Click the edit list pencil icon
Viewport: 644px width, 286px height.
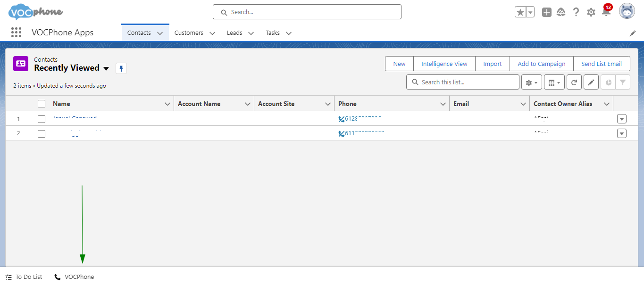[x=591, y=82]
